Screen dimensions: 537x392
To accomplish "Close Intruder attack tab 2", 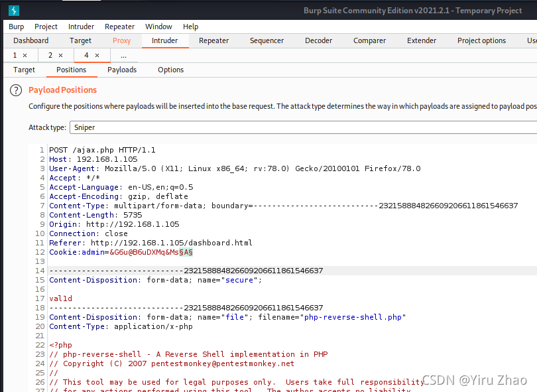I will point(60,55).
